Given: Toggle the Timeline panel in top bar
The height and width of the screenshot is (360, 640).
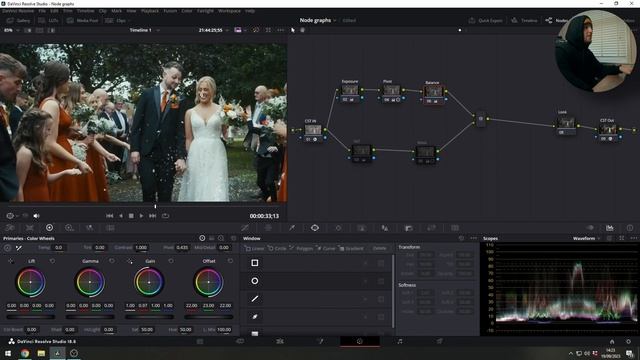Looking at the screenshot, I should point(524,20).
